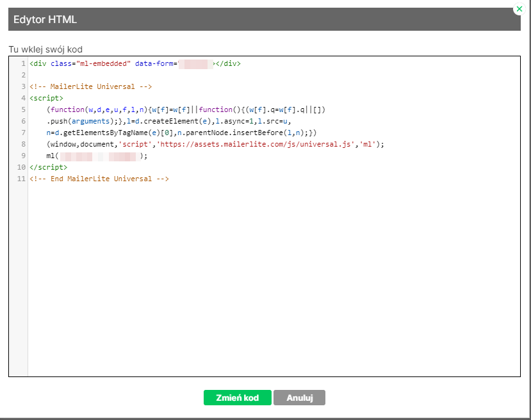Click the End MailerLite Universal comment

99,179
